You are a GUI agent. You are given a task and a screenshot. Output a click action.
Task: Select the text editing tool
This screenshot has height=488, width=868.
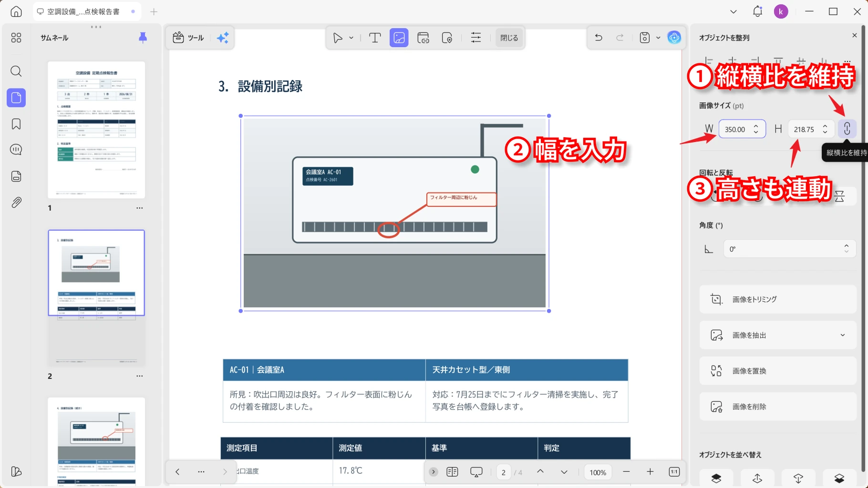point(375,38)
